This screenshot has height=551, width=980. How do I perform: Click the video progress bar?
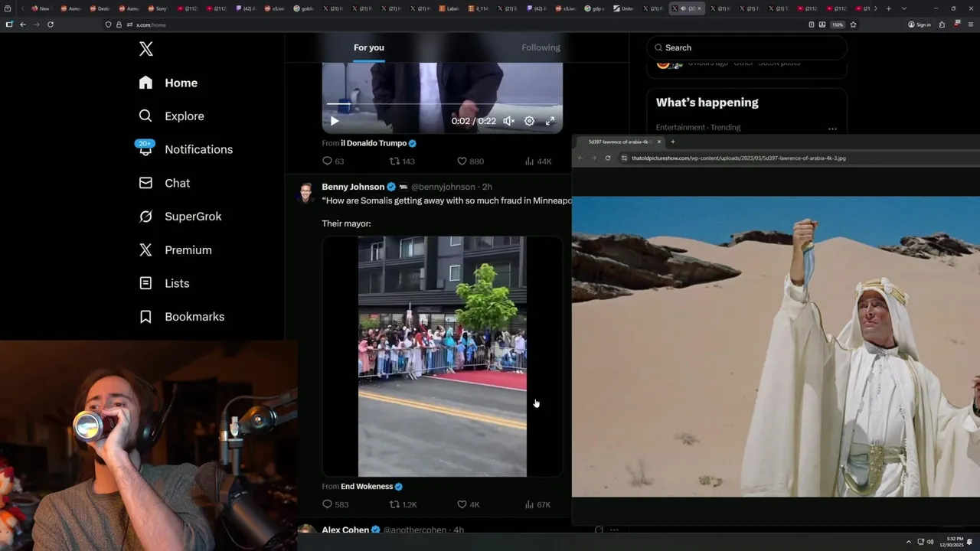(x=443, y=104)
